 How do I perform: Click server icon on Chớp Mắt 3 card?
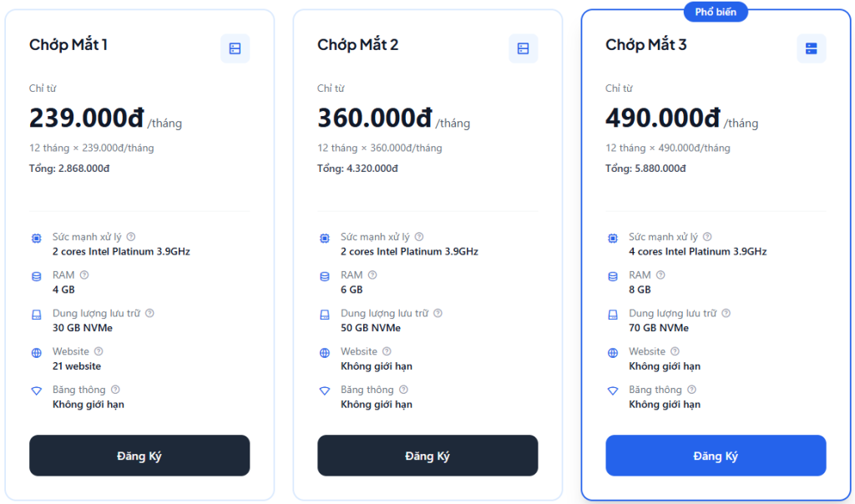pos(811,48)
